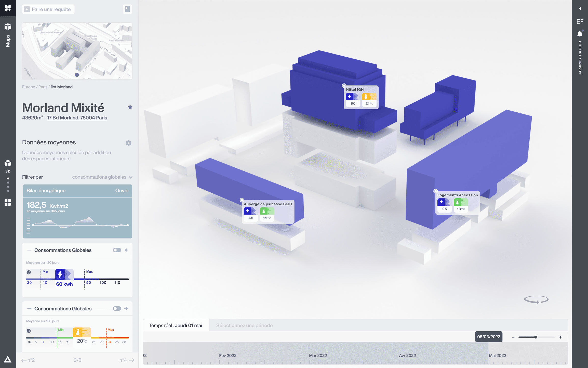Screen dimensions: 588x368
Task: Collapse the right administrator panel arrow
Action: (x=580, y=9)
